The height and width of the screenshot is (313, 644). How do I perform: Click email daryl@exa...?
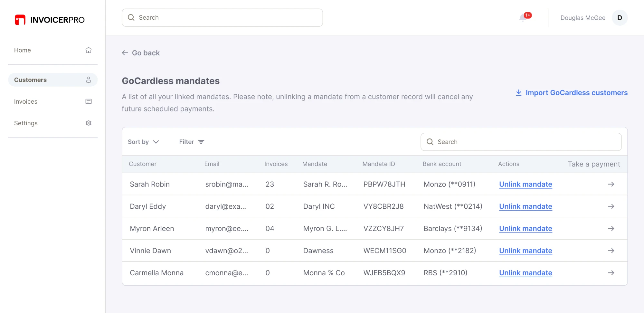226,206
